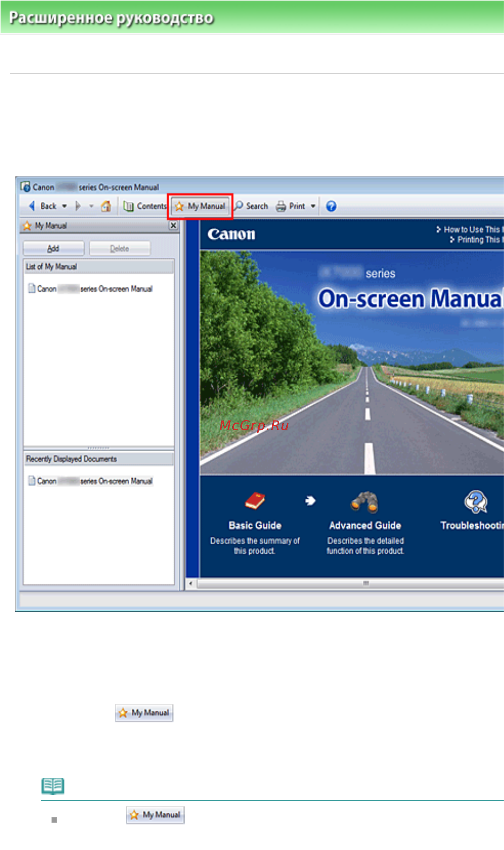Close the My Manual side pane
The image size is (504, 850).
pyautogui.click(x=173, y=225)
